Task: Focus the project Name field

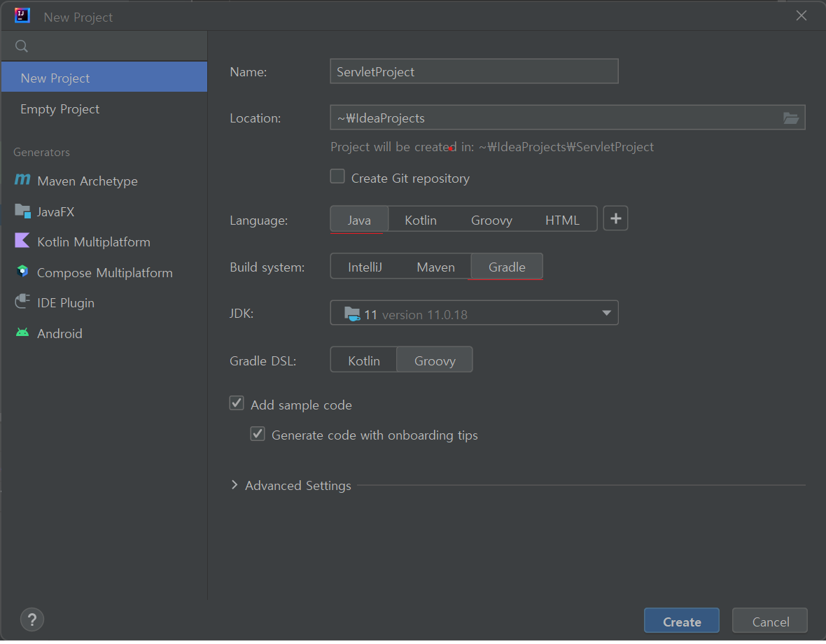Action: pos(474,71)
